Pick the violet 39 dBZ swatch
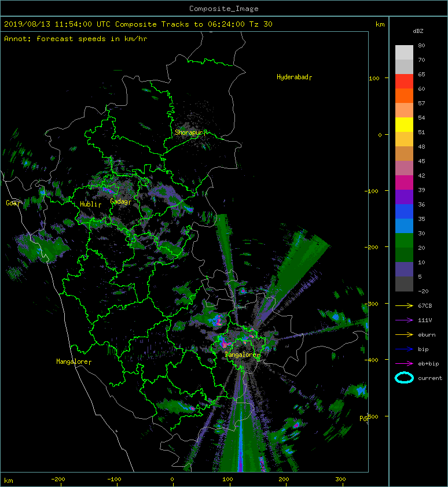The height and width of the screenshot is (487, 448). coord(404,197)
